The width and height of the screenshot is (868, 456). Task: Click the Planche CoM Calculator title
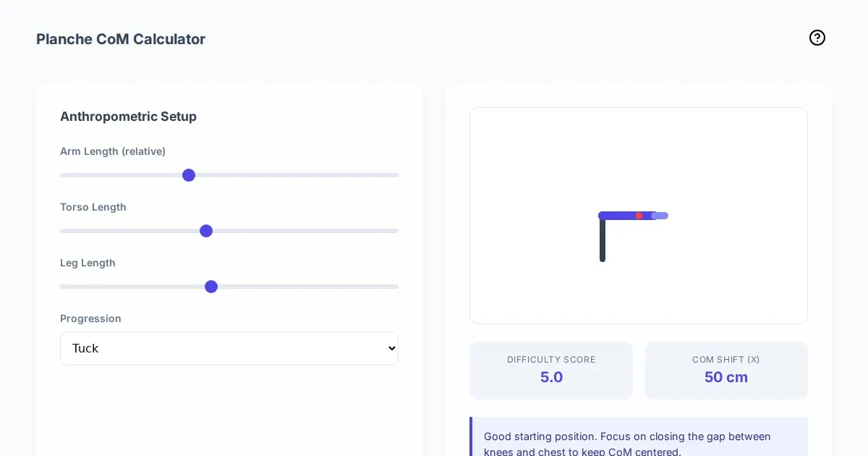[x=121, y=39]
